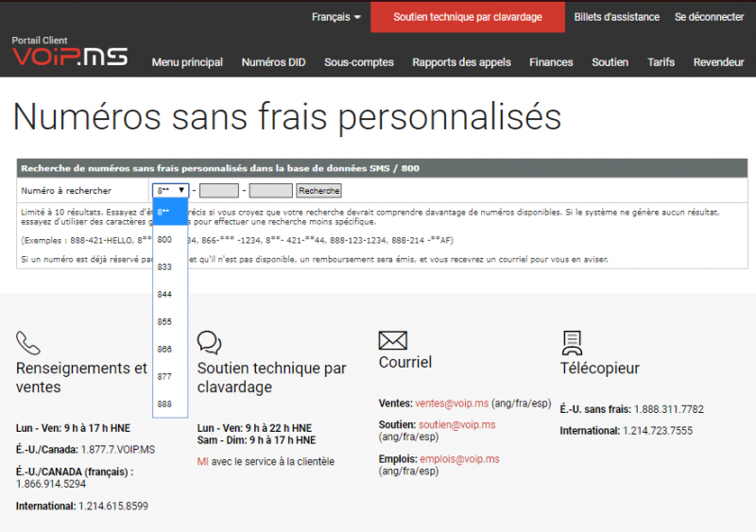Screen dimensions: 756x532
Task: Click the Portail Client text
Action: [40, 41]
